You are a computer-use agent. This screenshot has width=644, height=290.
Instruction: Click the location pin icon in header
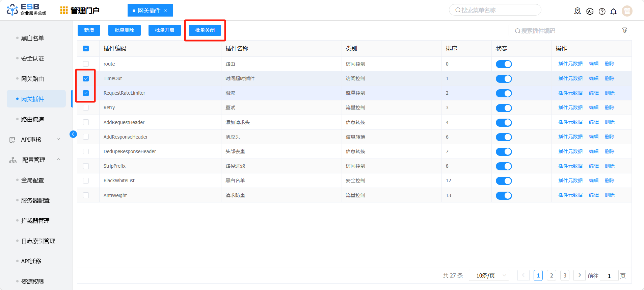[578, 11]
